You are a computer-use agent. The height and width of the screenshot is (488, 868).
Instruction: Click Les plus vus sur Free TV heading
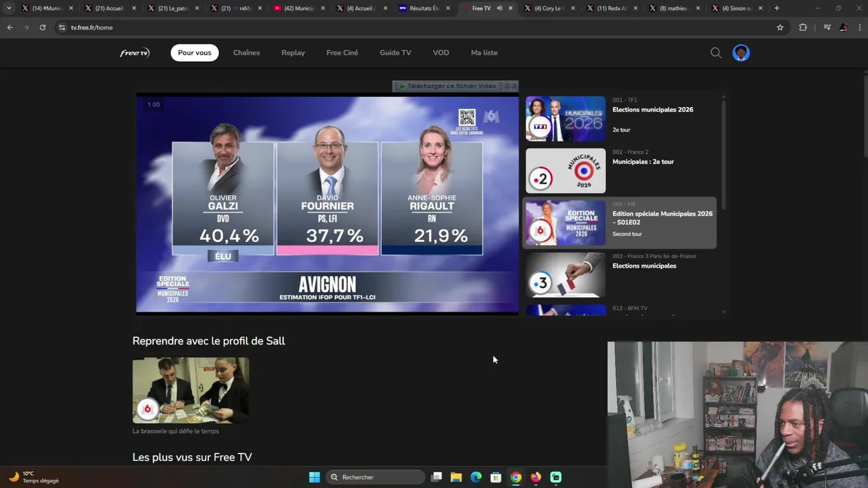[x=192, y=457]
